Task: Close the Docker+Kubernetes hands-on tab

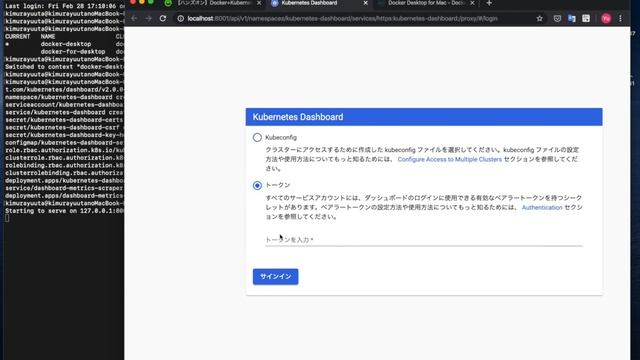Action: pyautogui.click(x=259, y=3)
